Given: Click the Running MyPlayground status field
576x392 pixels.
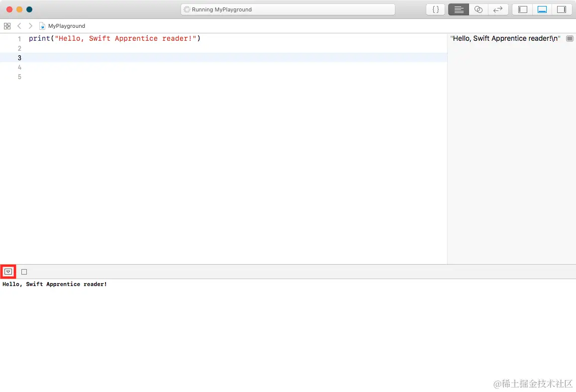Looking at the screenshot, I should [x=288, y=9].
